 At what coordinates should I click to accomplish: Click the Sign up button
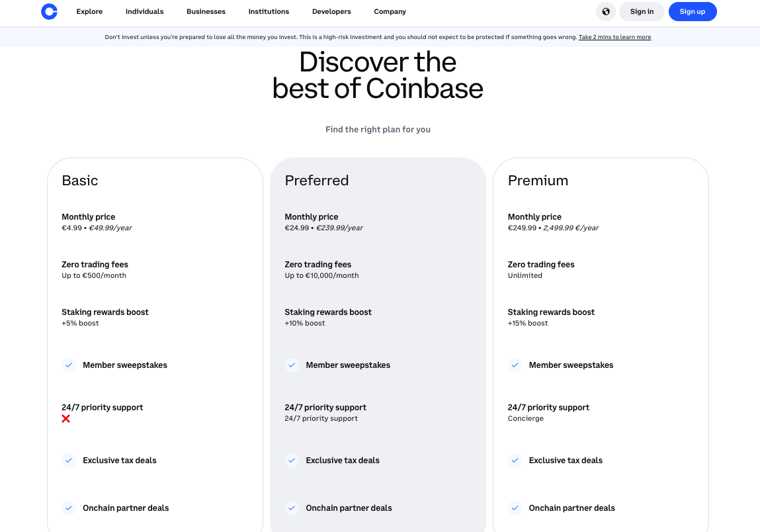693,11
